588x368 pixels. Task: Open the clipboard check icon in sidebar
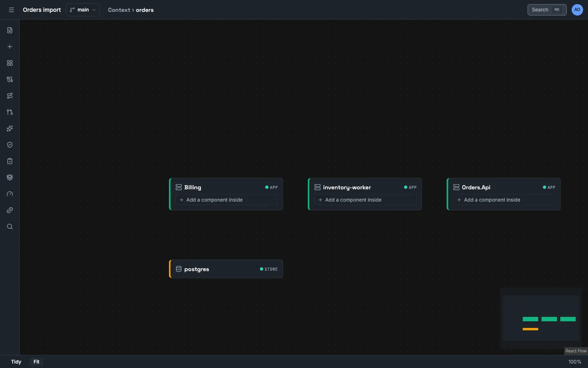coord(10,161)
